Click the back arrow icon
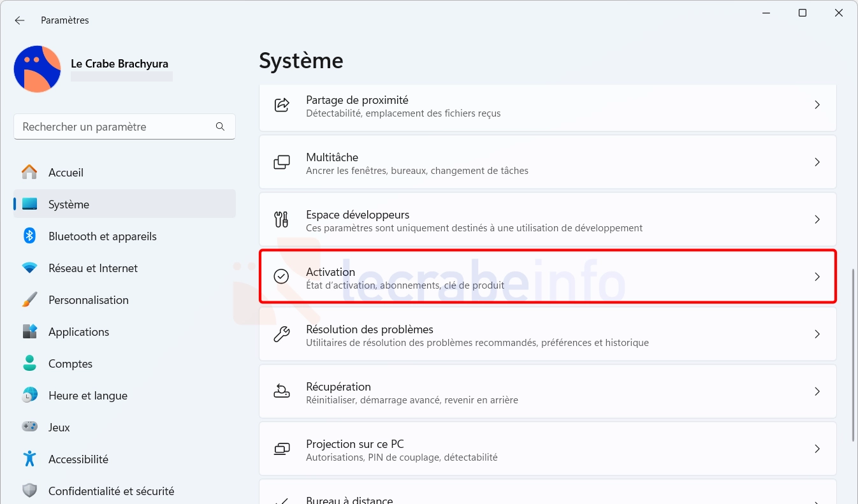858x504 pixels. click(x=20, y=20)
